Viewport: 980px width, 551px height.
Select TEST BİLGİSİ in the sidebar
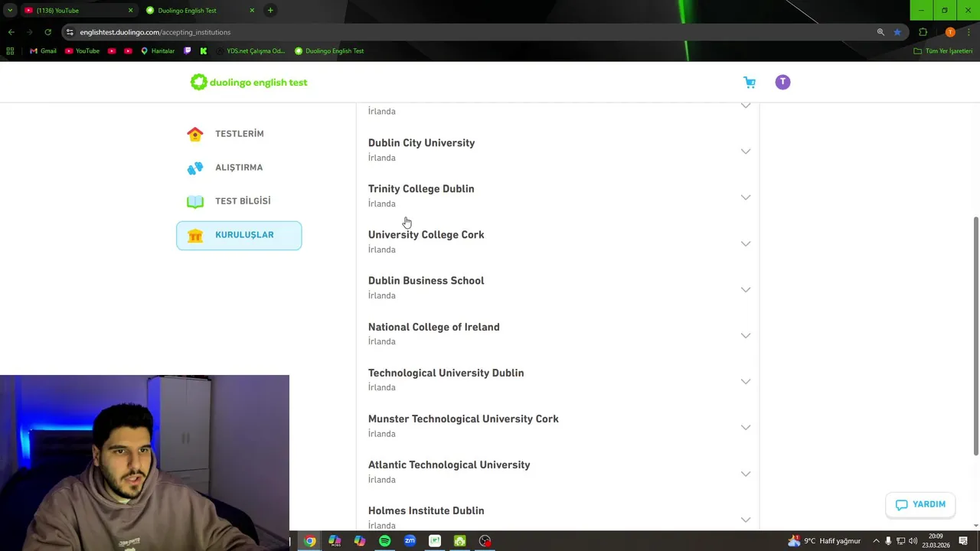pos(239,201)
